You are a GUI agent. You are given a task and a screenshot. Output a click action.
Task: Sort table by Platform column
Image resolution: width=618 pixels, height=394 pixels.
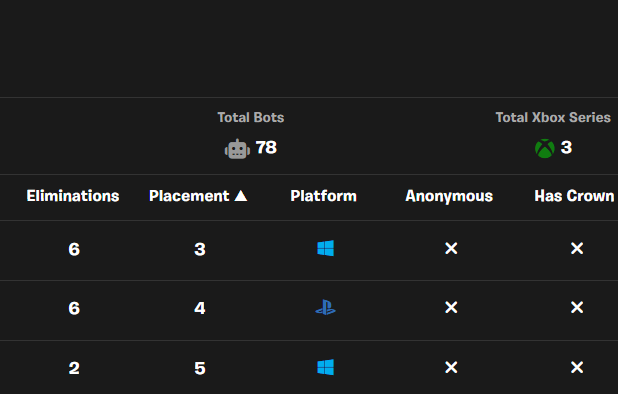point(324,196)
